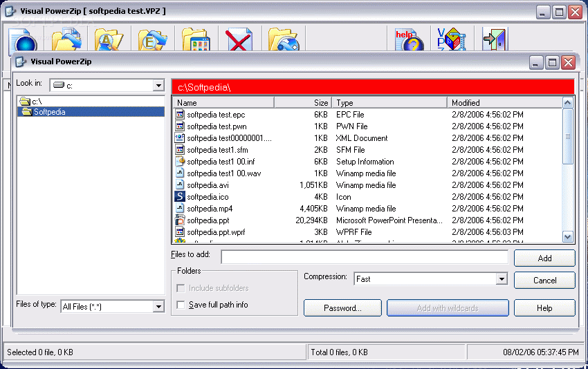Click the Help button
This screenshot has height=369, width=588.
point(544,308)
